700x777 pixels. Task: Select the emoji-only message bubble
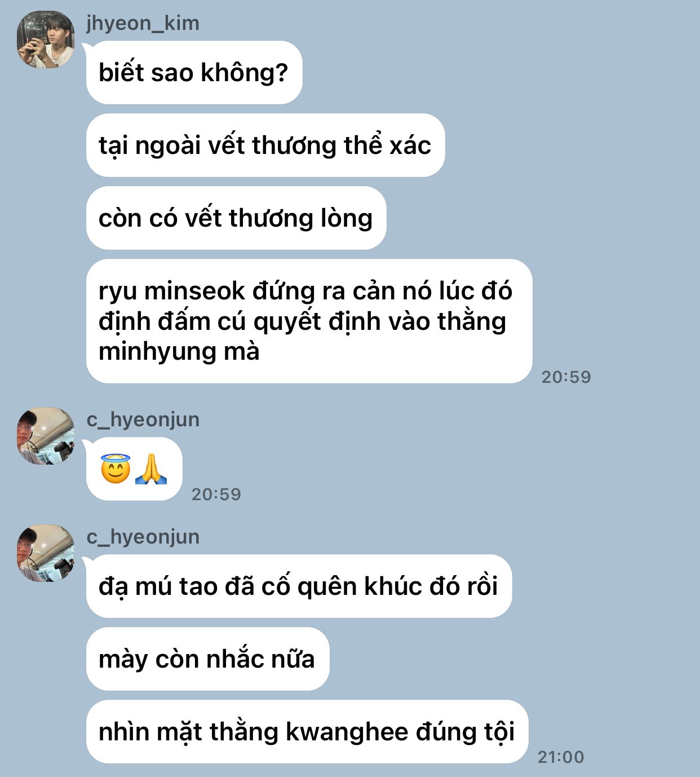(134, 469)
